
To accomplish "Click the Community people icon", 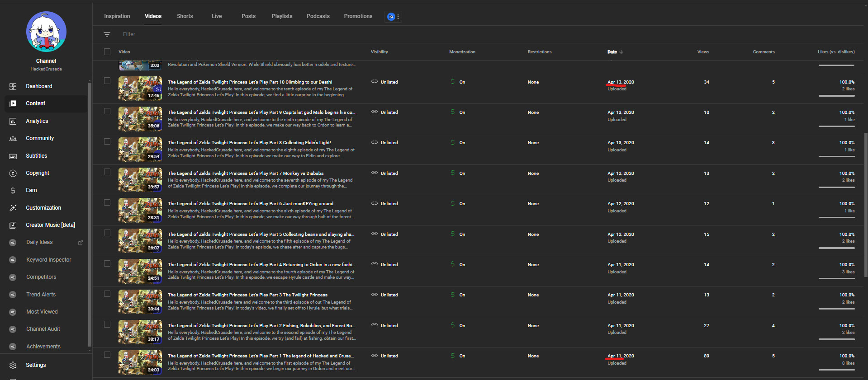I will point(13,138).
